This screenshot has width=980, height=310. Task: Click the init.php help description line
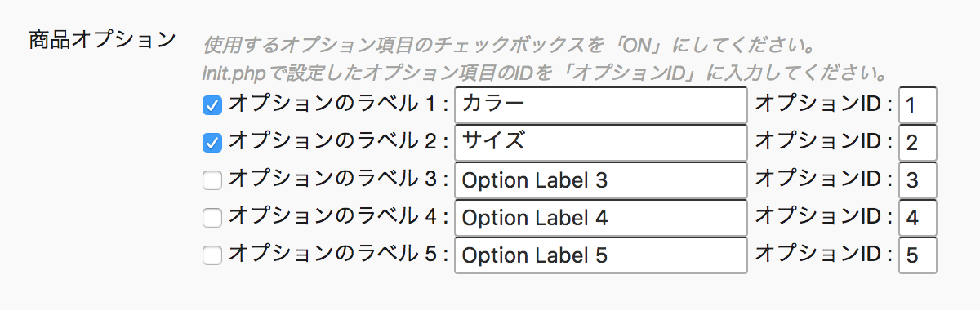(x=545, y=73)
